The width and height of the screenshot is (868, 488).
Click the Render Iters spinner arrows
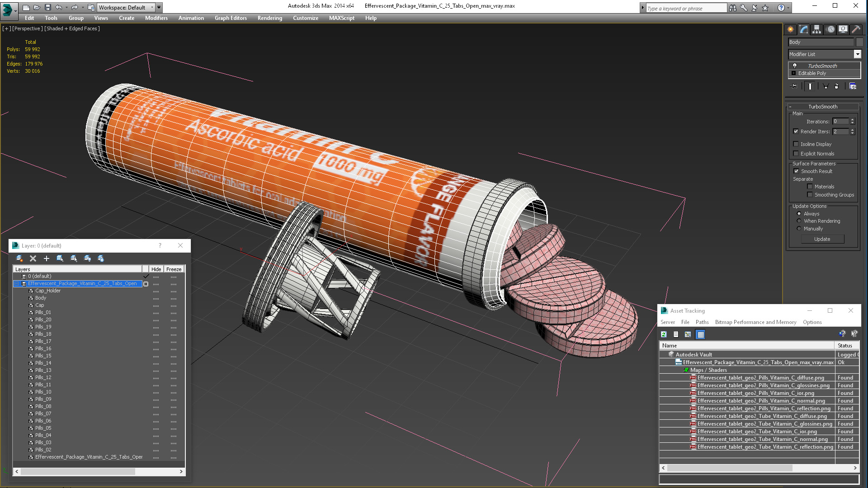(852, 131)
